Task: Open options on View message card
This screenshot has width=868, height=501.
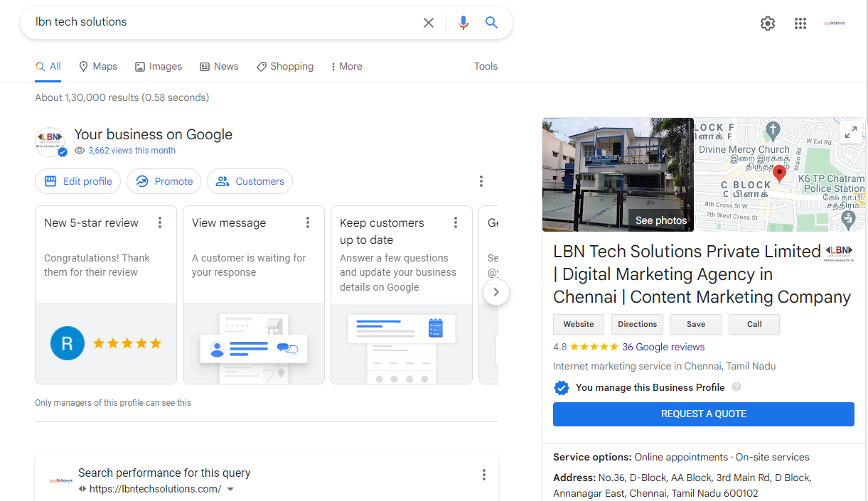Action: point(308,222)
